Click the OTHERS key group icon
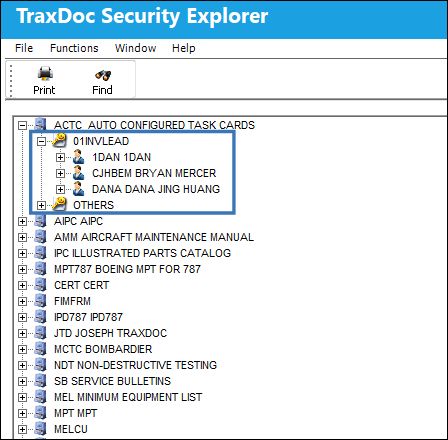This screenshot has height=440, width=448. coord(59,204)
